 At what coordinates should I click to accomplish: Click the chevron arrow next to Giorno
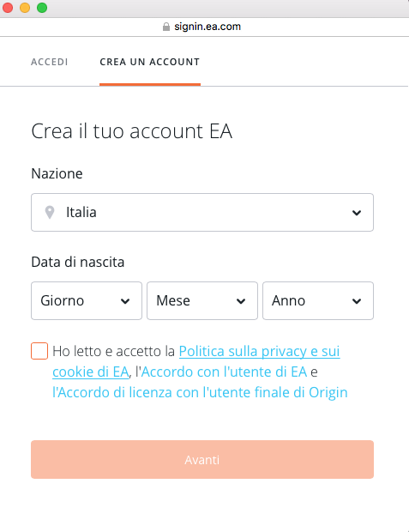click(125, 301)
